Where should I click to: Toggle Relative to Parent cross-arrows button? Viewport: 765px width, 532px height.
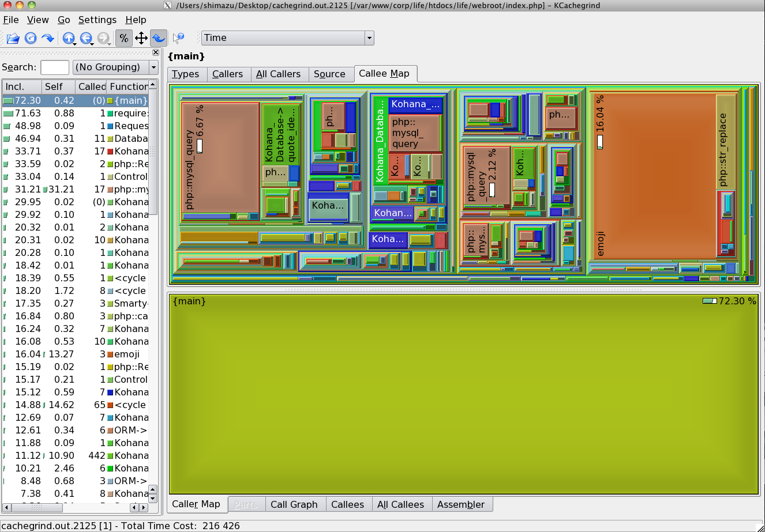[141, 39]
